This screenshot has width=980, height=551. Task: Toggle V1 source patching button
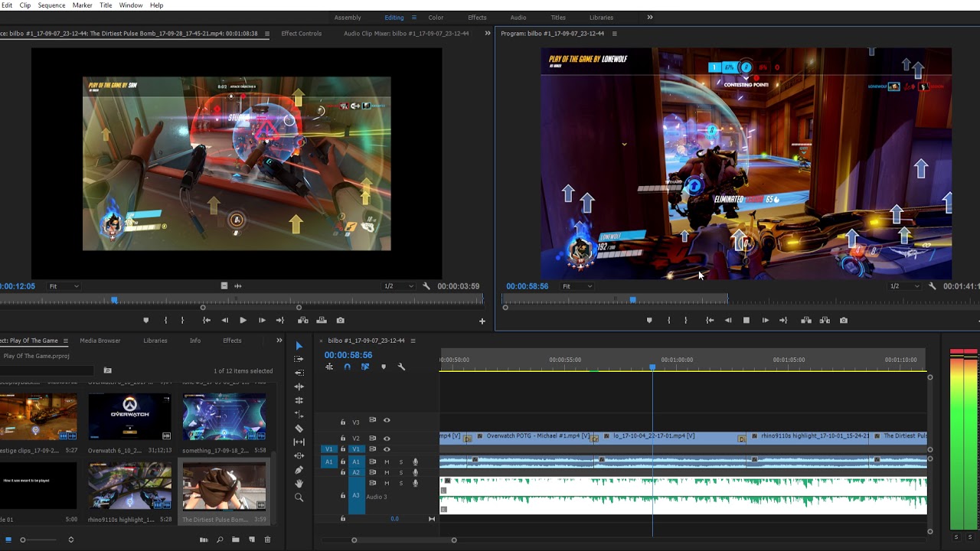coord(329,449)
